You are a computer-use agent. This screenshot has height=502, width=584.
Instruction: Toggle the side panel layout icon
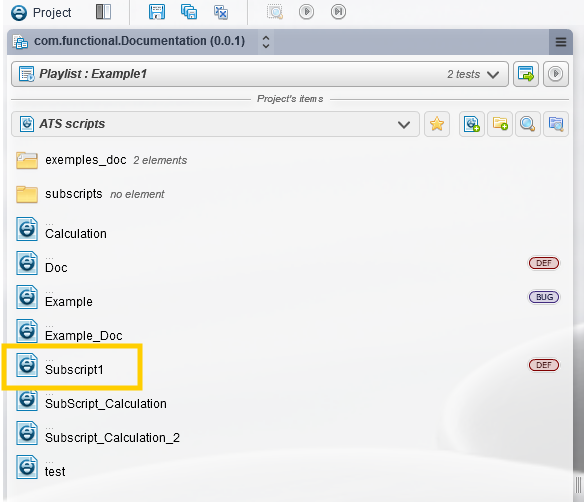point(103,12)
